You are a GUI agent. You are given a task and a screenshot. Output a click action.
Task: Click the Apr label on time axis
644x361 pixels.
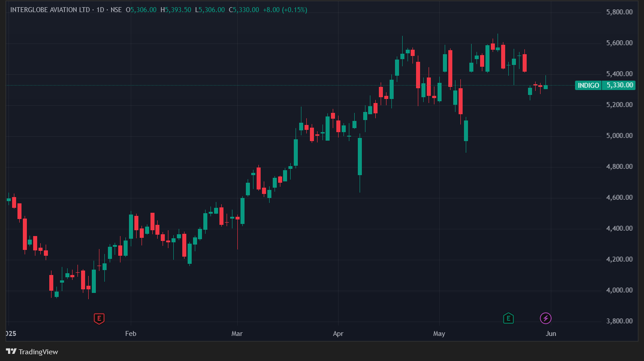click(338, 334)
